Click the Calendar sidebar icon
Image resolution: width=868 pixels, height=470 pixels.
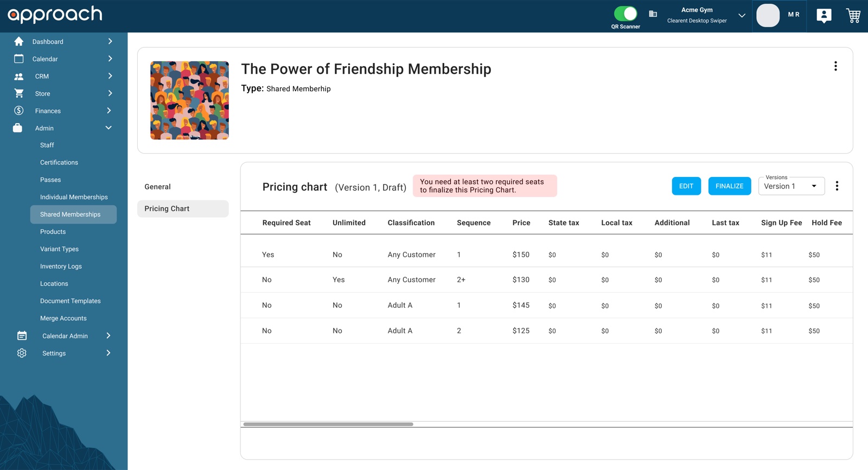pos(19,59)
